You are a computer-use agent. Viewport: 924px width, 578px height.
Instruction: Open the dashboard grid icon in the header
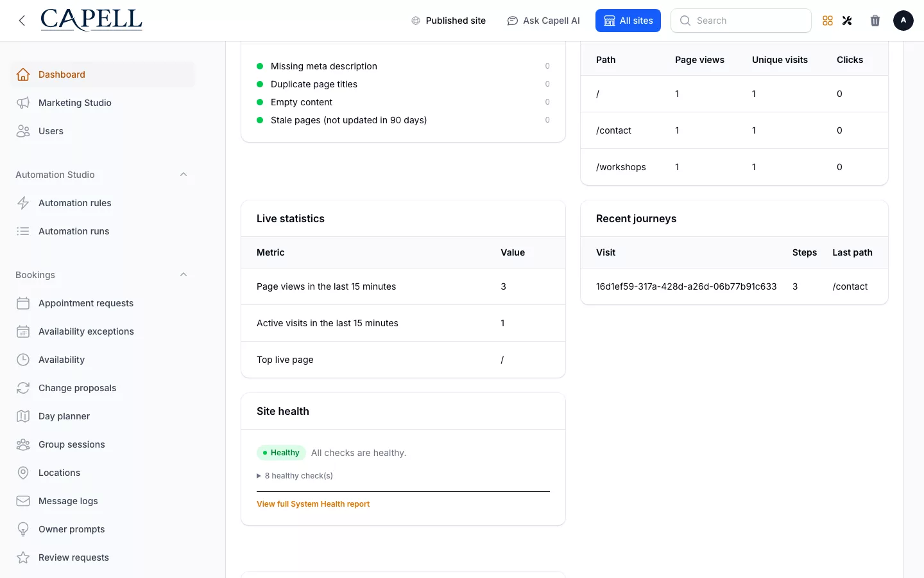828,21
